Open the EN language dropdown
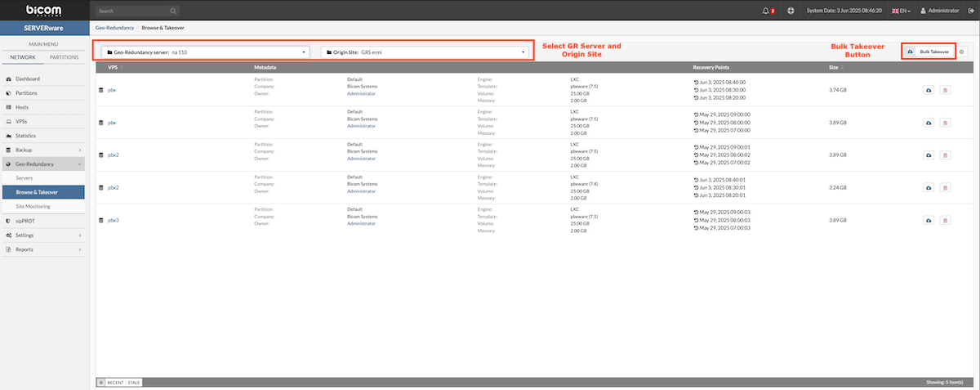The image size is (980, 390). point(901,11)
